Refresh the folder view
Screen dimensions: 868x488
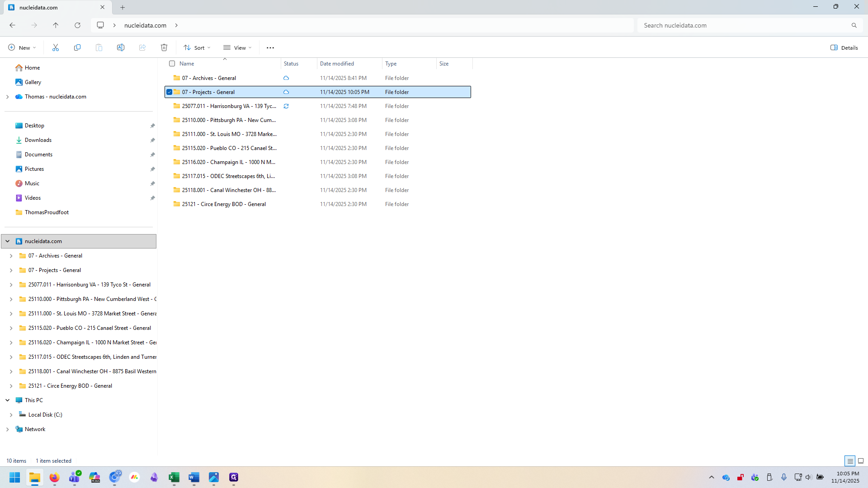tap(77, 25)
